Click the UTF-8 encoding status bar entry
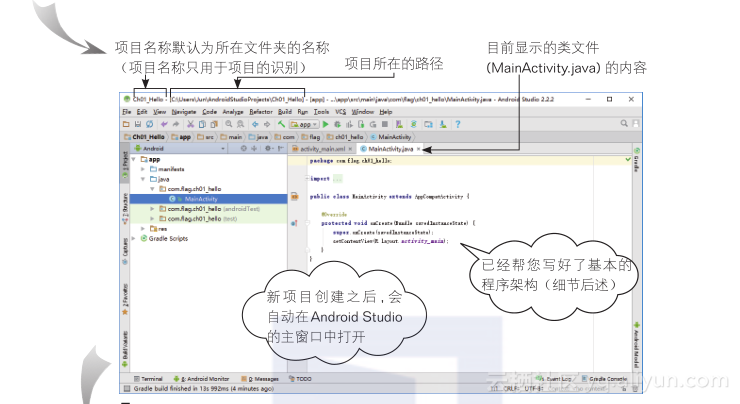Viewport: 740px width, 404px height. point(533,388)
